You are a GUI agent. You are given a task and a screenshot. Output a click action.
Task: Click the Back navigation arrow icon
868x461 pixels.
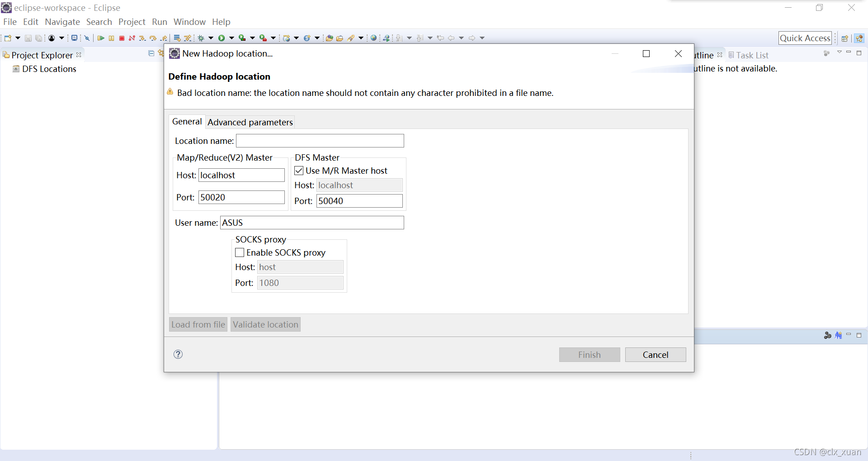[x=451, y=38]
